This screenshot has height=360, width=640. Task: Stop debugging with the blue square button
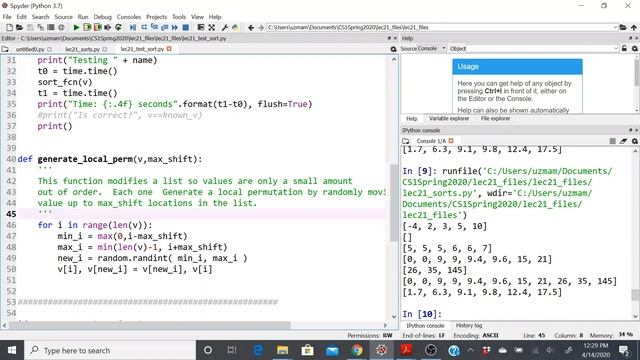click(186, 27)
